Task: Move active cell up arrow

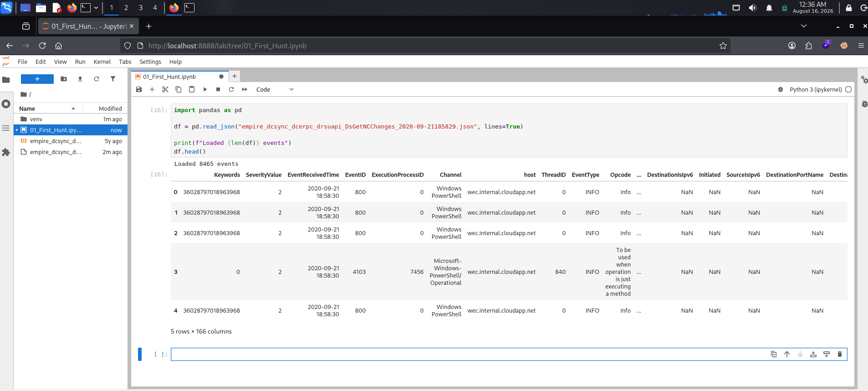Action: click(x=787, y=354)
